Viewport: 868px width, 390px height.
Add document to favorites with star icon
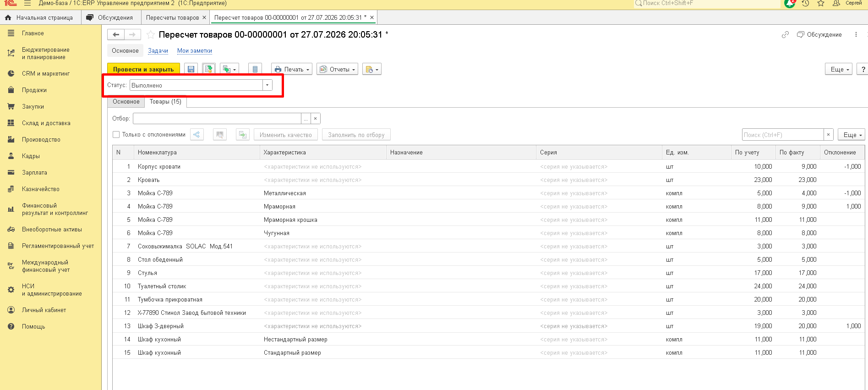tap(150, 35)
